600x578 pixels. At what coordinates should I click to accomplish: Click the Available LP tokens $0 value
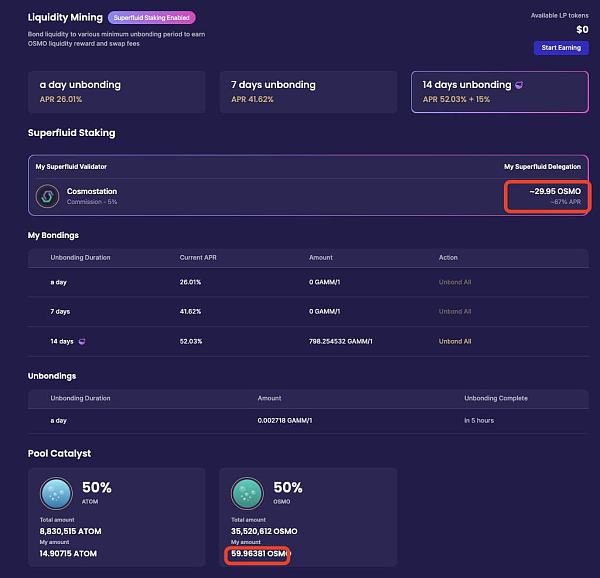[x=581, y=30]
